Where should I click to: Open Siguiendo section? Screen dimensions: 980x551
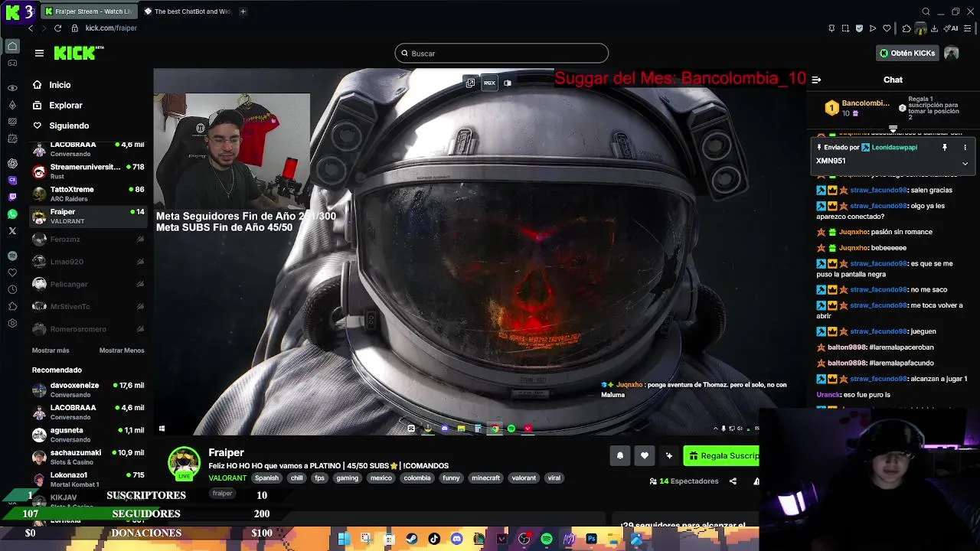tap(69, 126)
